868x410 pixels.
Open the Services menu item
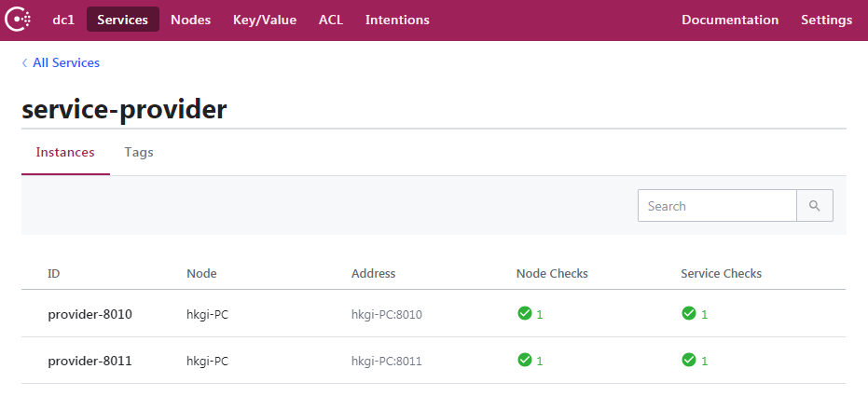point(123,20)
